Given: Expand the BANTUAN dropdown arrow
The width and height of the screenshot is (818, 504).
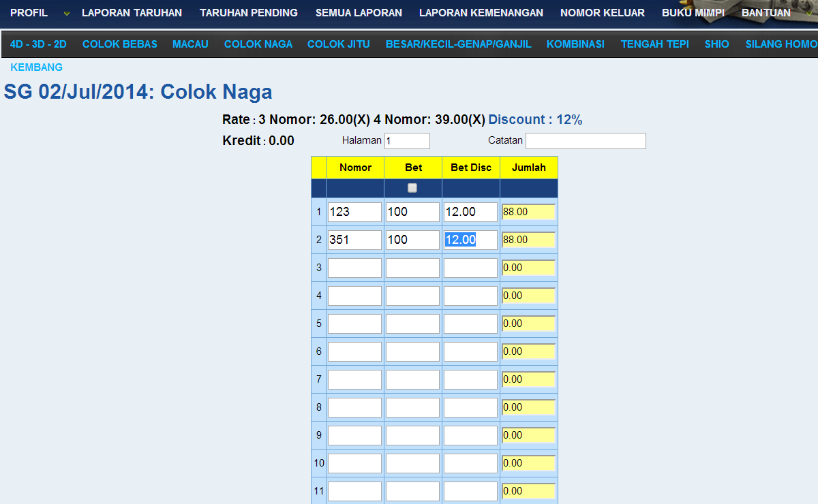Looking at the screenshot, I should coord(808,14).
